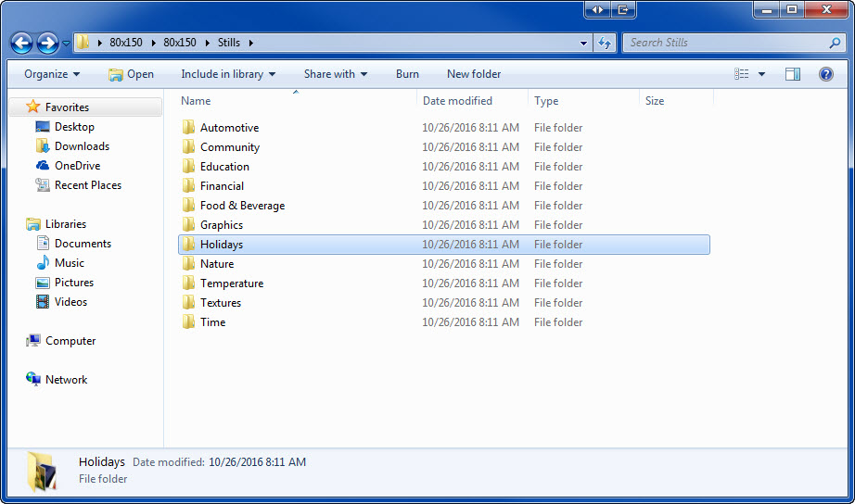Image resolution: width=855 pixels, height=504 pixels.
Task: Open Help with the question mark icon
Action: (x=826, y=74)
